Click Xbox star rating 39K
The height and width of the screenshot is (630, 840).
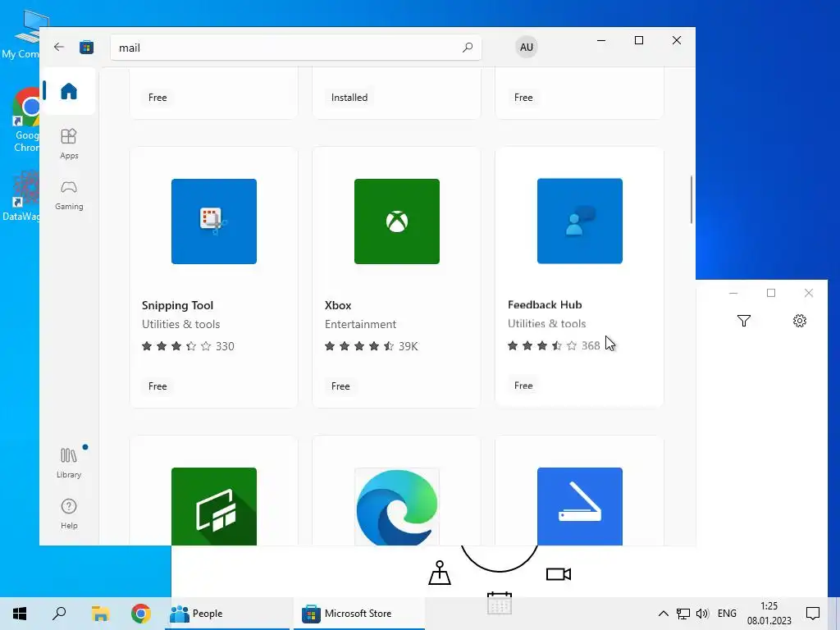click(x=371, y=346)
